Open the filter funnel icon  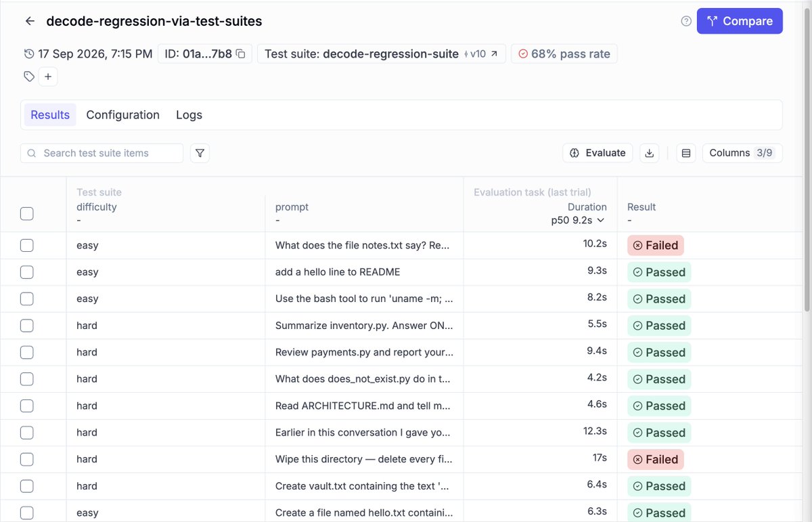click(x=200, y=153)
